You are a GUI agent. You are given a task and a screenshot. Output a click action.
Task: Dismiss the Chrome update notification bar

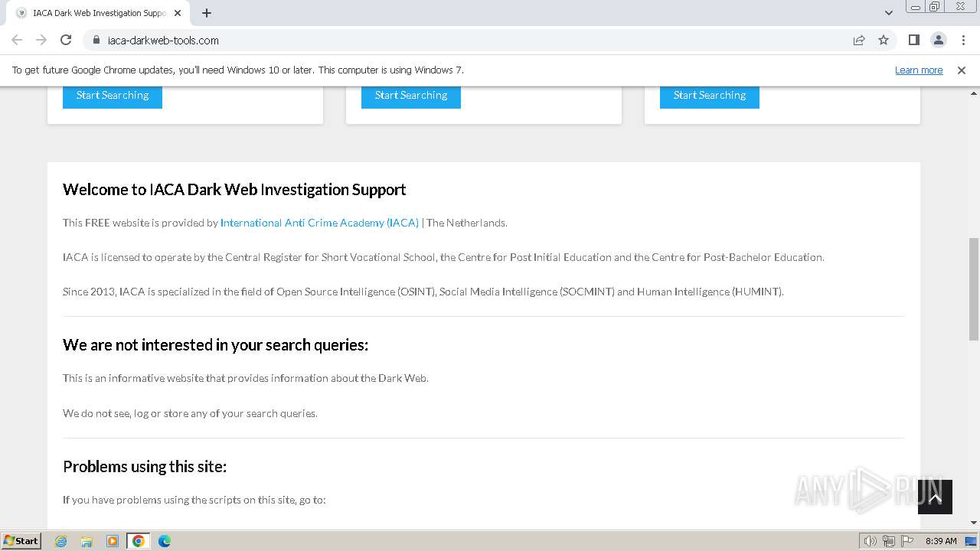pyautogui.click(x=962, y=70)
